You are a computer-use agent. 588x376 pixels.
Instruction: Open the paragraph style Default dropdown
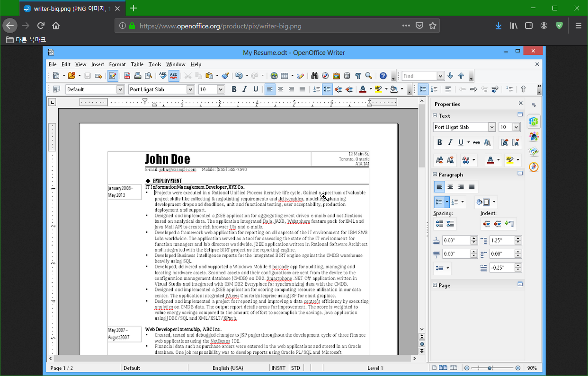[120, 89]
